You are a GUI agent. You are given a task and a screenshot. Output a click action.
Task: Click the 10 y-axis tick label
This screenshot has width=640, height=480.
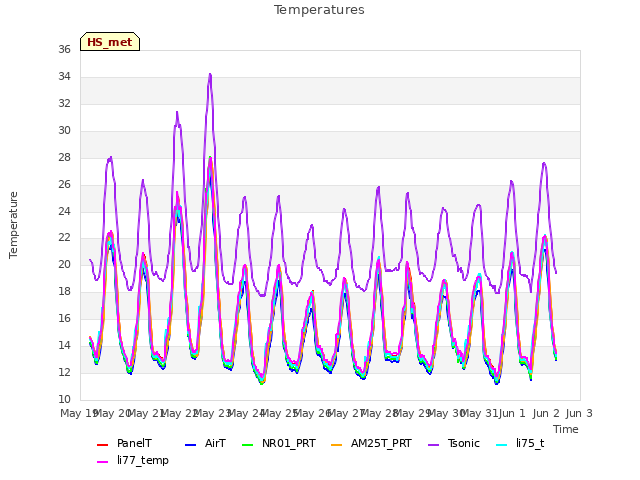coord(64,399)
